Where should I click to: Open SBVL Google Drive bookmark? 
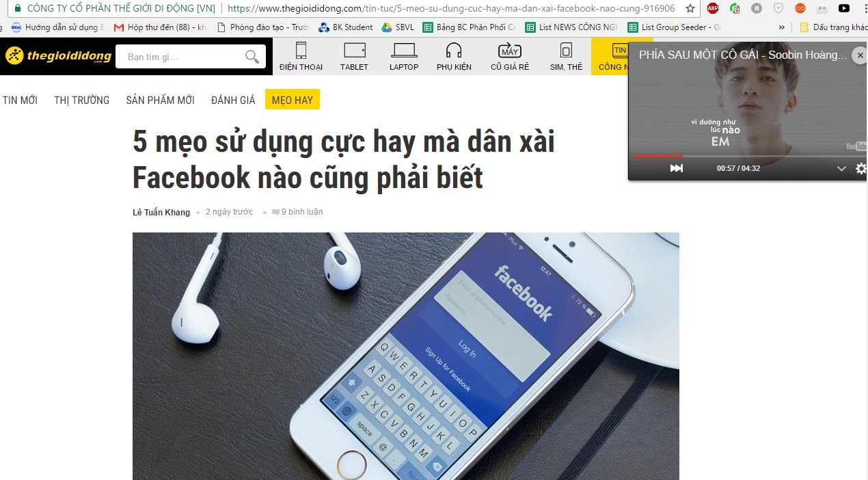click(398, 27)
